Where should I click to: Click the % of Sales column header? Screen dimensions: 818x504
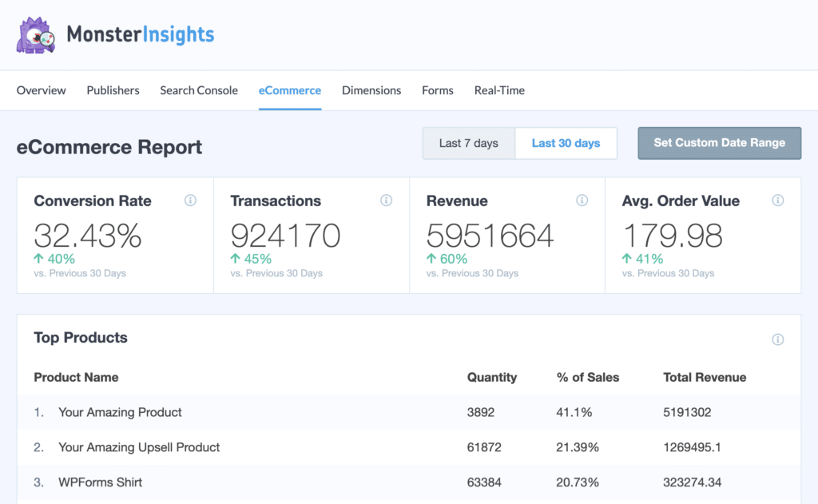(x=587, y=377)
